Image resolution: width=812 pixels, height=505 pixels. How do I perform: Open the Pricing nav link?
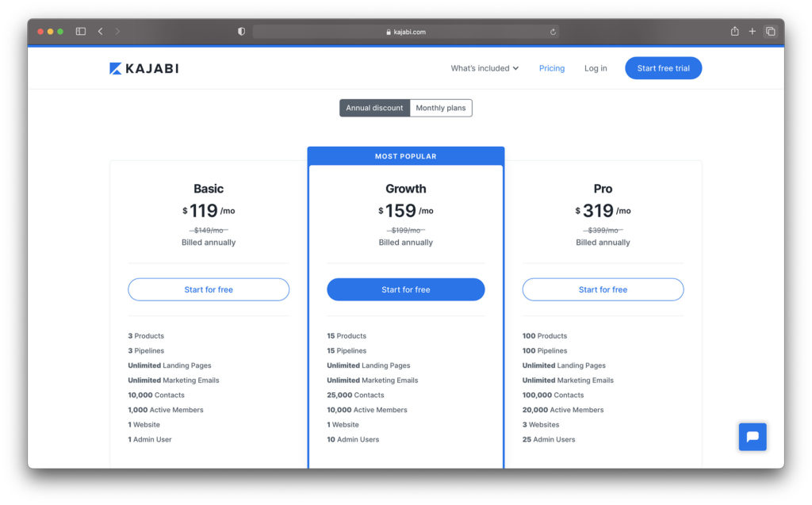(x=552, y=68)
